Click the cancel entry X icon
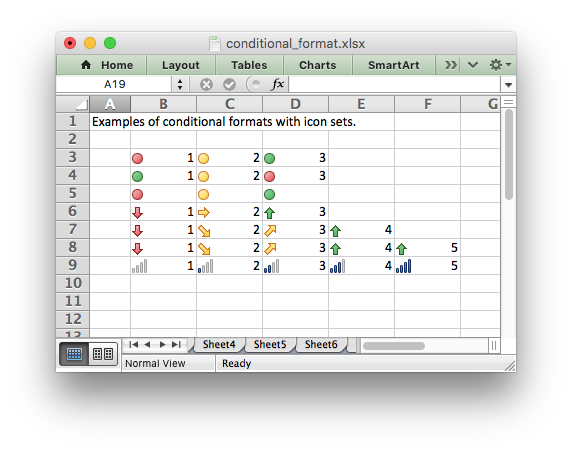This screenshot has width=572, height=452. pos(206,85)
